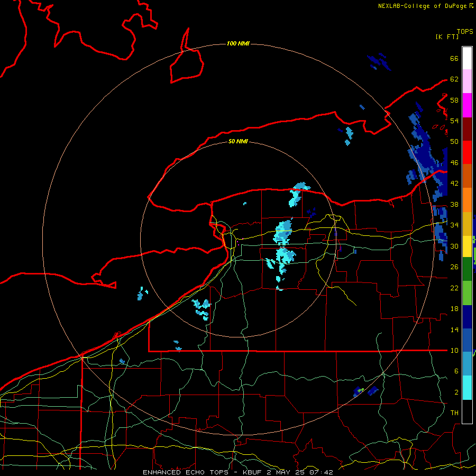Click the legend value 6
This screenshot has width=476, height=476.
(456, 371)
